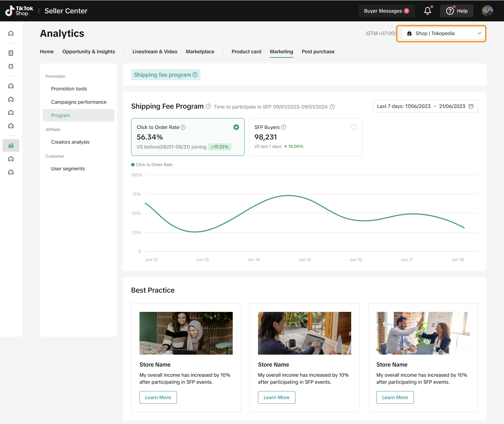Click the analytics chart icon in sidebar
This screenshot has height=424, width=504.
(11, 145)
